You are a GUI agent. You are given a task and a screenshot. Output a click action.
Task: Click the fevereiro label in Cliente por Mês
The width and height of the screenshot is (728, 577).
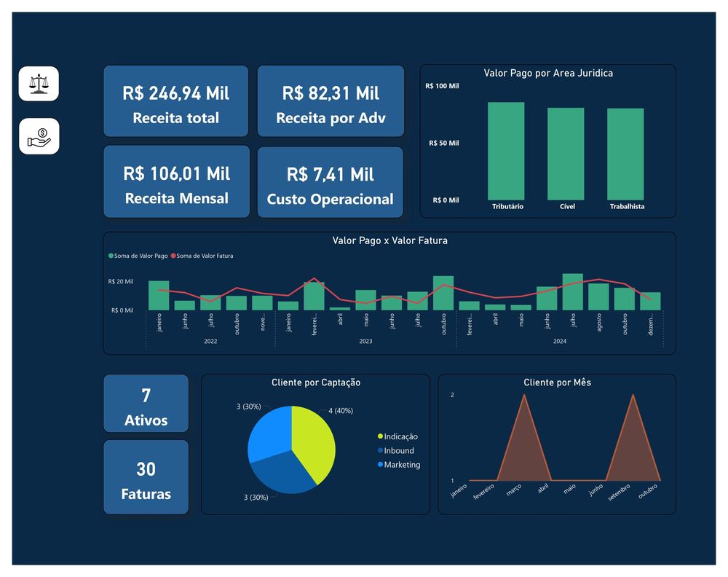coord(484,492)
